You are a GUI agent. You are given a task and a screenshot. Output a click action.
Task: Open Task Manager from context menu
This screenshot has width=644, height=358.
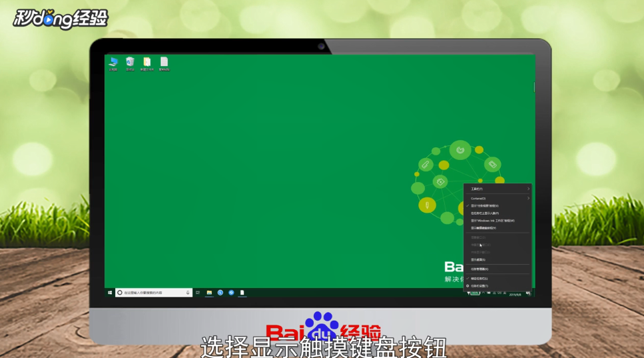pyautogui.click(x=497, y=269)
